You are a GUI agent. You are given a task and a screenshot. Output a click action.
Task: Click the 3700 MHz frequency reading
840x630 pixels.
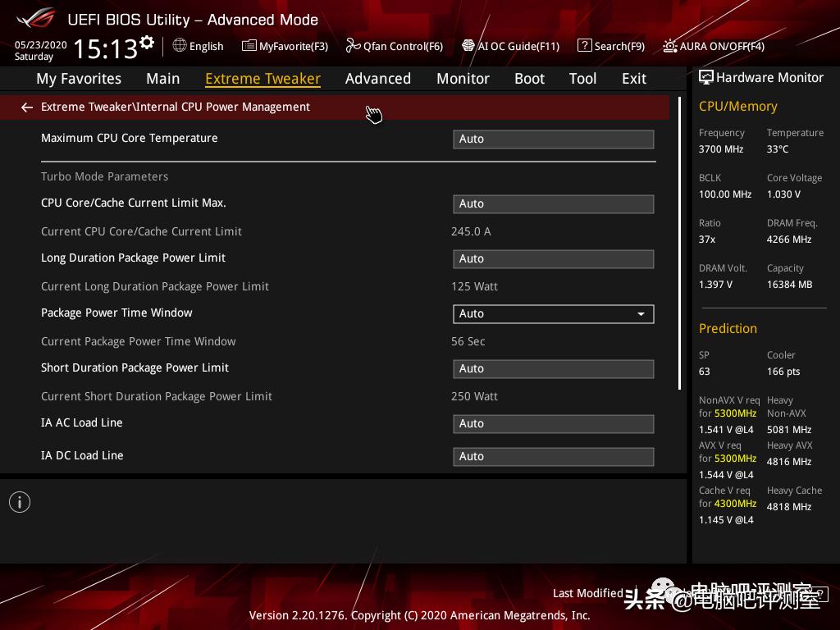click(720, 149)
